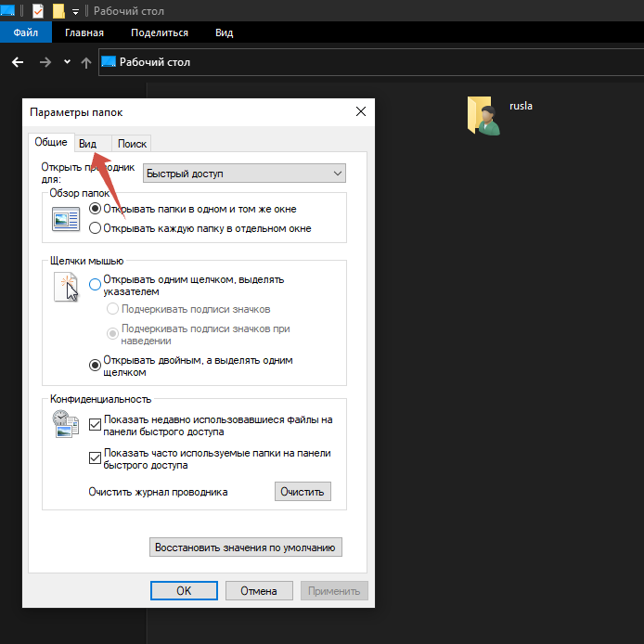
Task: Open the Файл ribbon menu
Action: tap(25, 32)
